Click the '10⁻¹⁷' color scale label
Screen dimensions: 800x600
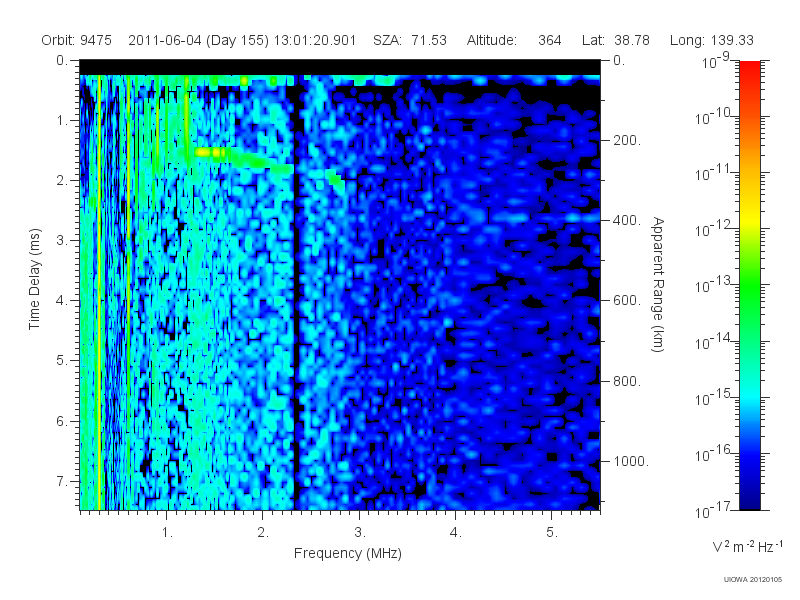pyautogui.click(x=714, y=510)
